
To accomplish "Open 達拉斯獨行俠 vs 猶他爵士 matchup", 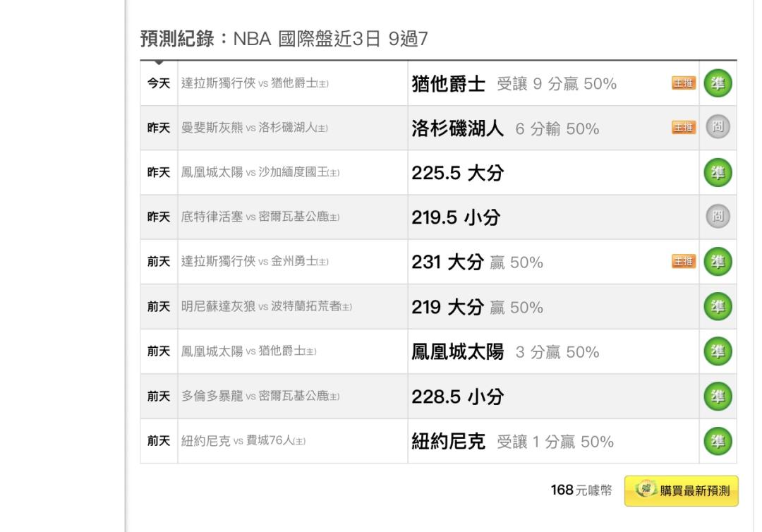I will point(255,84).
